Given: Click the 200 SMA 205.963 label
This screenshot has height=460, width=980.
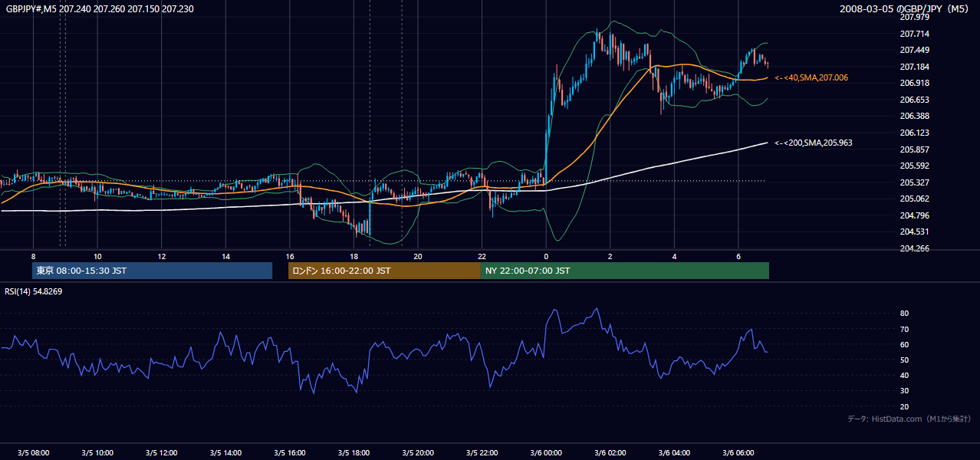Looking at the screenshot, I should [814, 143].
